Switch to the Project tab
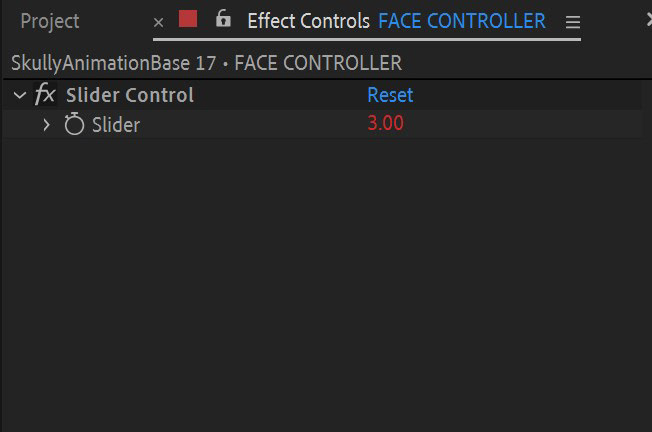 pos(50,21)
